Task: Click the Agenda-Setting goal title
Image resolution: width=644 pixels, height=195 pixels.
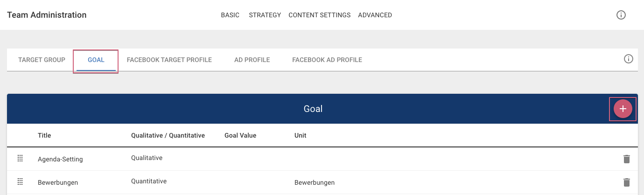Action: tap(60, 159)
